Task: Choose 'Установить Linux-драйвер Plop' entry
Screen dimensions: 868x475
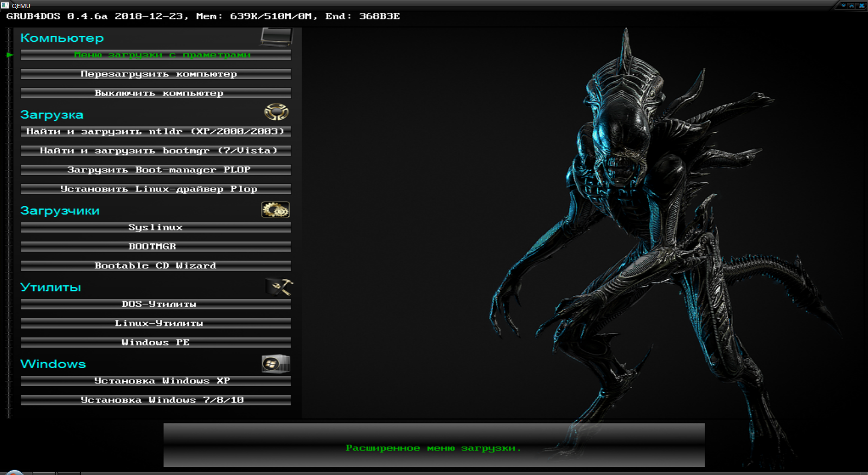Action: pos(156,189)
